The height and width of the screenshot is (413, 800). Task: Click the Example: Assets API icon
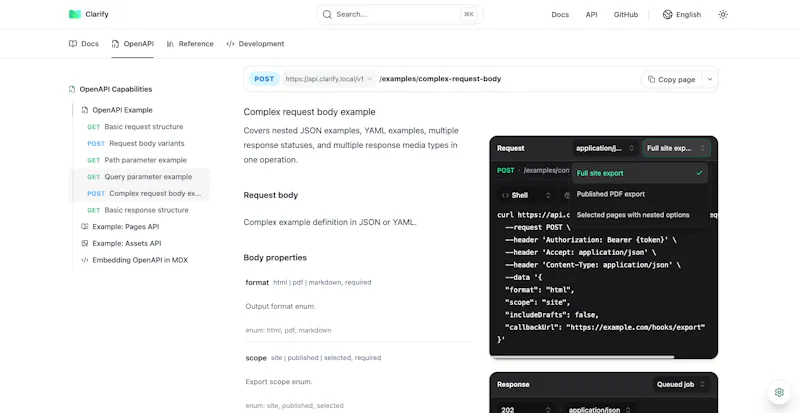85,244
